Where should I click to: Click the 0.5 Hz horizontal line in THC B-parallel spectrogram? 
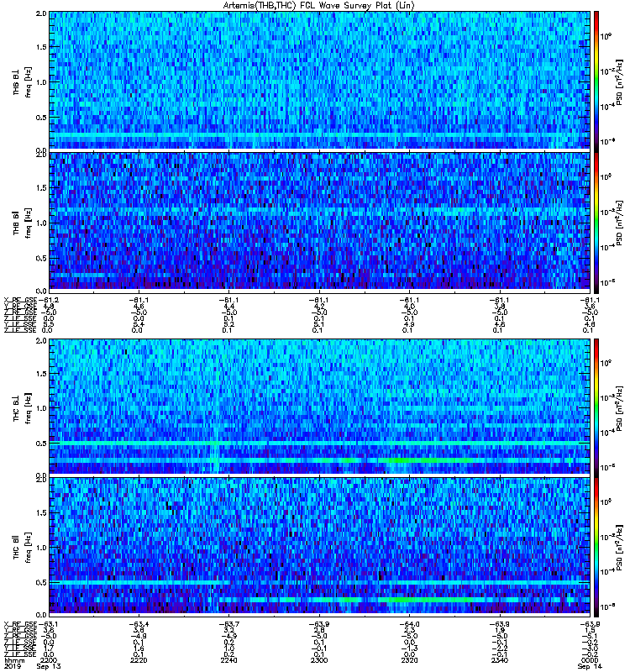(x=320, y=582)
